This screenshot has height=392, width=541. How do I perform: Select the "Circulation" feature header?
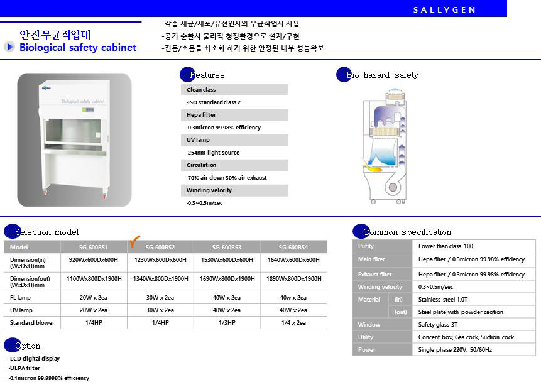click(x=234, y=165)
